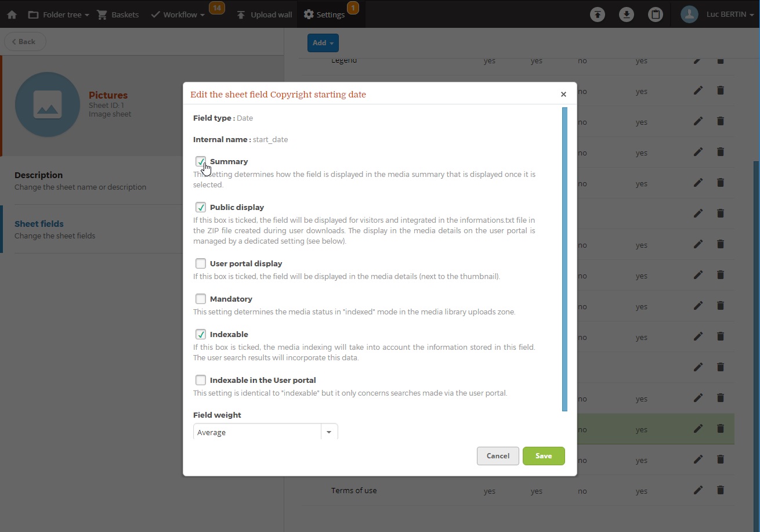This screenshot has height=532, width=760.
Task: Select the Terms of use row text
Action: [354, 490]
